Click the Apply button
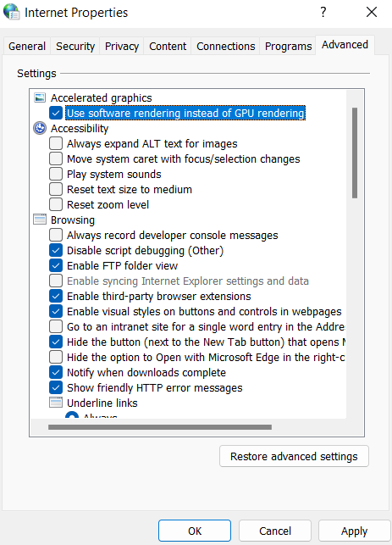 355,531
